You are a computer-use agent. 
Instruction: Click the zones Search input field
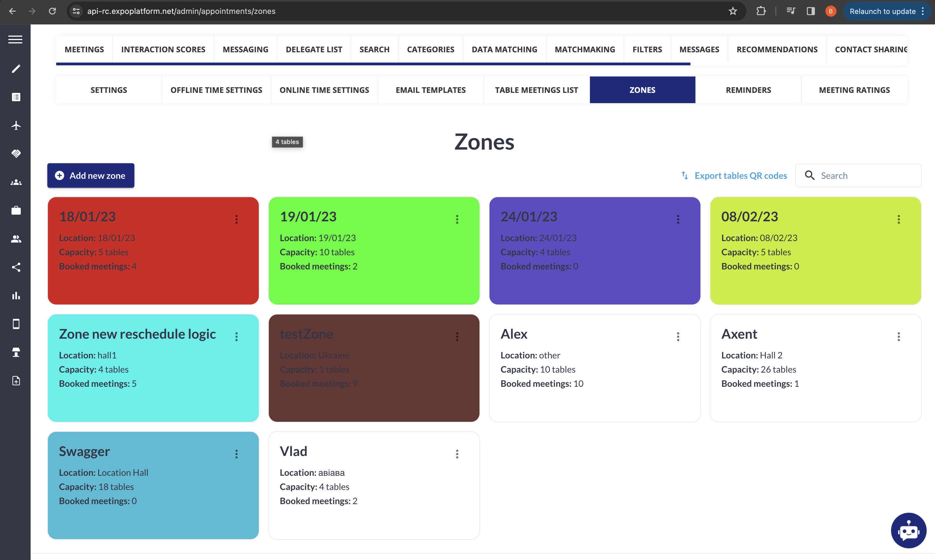pyautogui.click(x=865, y=175)
